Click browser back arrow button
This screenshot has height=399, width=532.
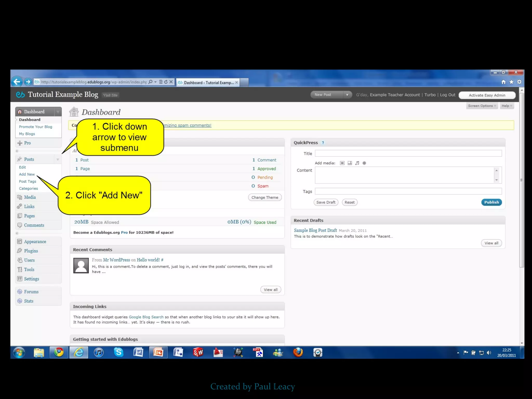tap(17, 82)
